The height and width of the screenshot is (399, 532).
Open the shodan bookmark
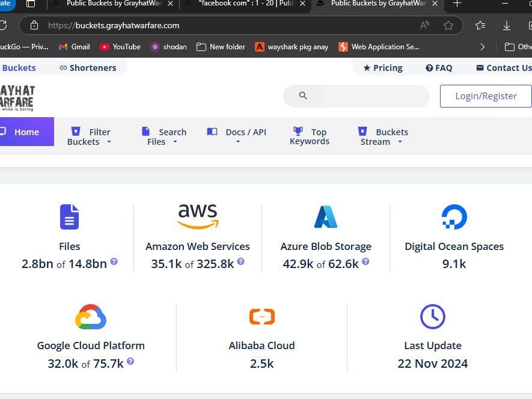pyautogui.click(x=169, y=47)
